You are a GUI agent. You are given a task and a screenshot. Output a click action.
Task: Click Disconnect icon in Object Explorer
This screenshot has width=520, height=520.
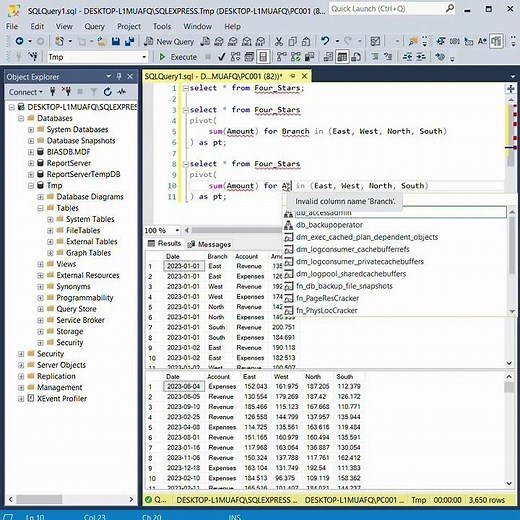pyautogui.click(x=66, y=91)
